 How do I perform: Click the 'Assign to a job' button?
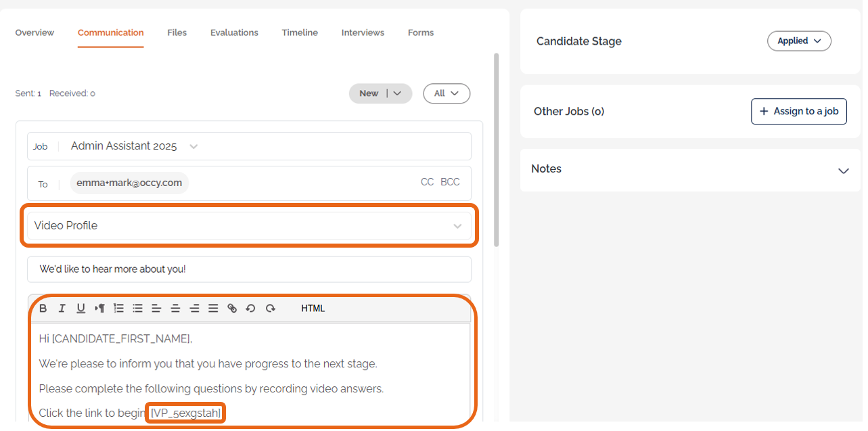pyautogui.click(x=798, y=112)
